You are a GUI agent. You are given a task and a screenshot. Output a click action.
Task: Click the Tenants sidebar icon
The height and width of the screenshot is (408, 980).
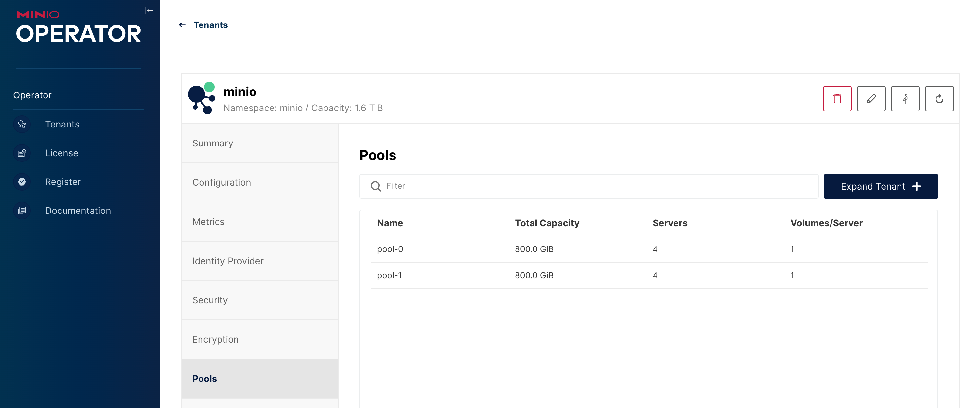click(22, 124)
